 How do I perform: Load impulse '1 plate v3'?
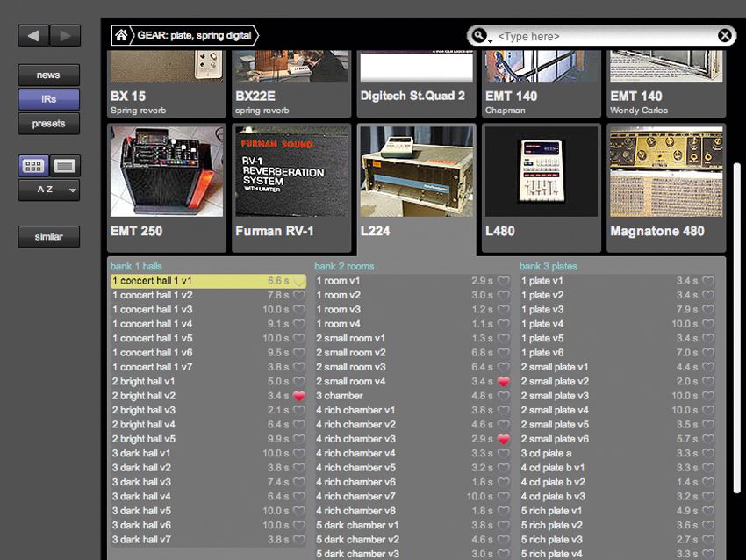coord(618,310)
